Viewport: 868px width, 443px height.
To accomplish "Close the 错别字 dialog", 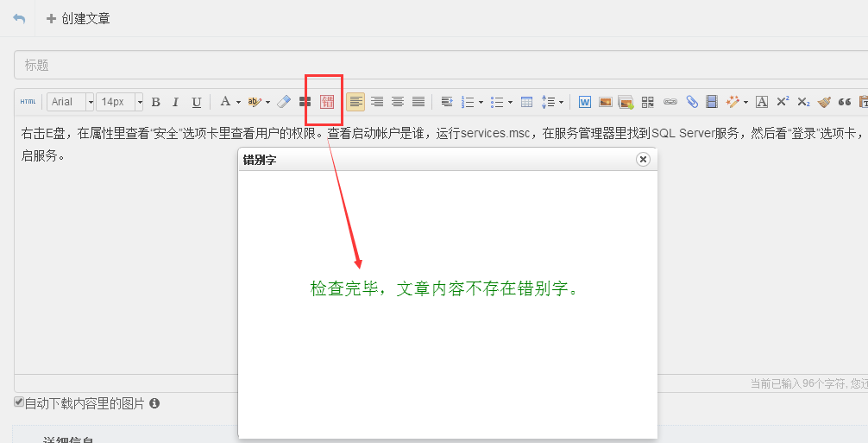I will 642,159.
